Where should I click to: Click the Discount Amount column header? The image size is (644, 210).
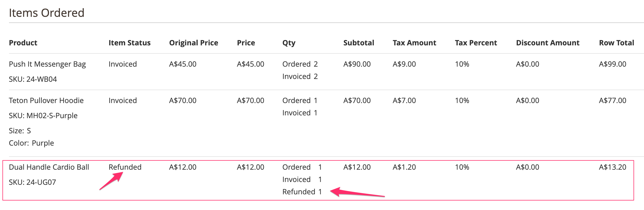pyautogui.click(x=548, y=43)
